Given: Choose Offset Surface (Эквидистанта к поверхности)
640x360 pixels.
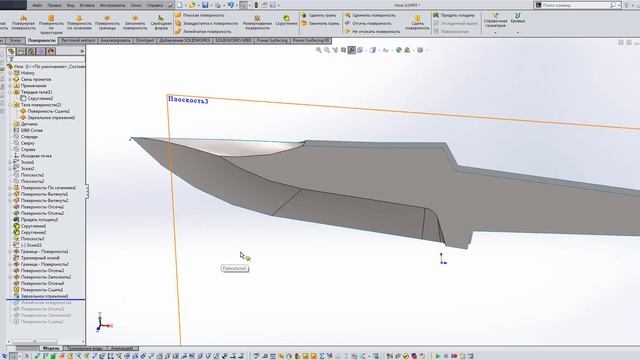Looking at the screenshot, I should click(206, 23).
